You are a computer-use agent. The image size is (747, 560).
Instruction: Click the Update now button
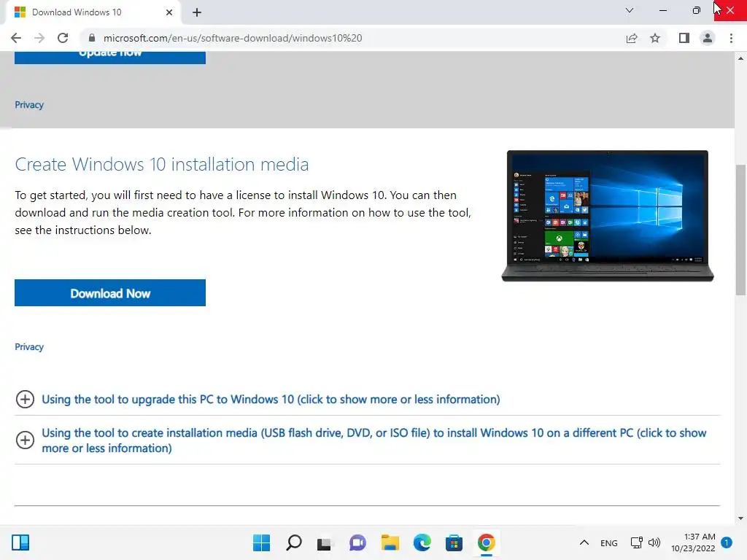[110, 57]
